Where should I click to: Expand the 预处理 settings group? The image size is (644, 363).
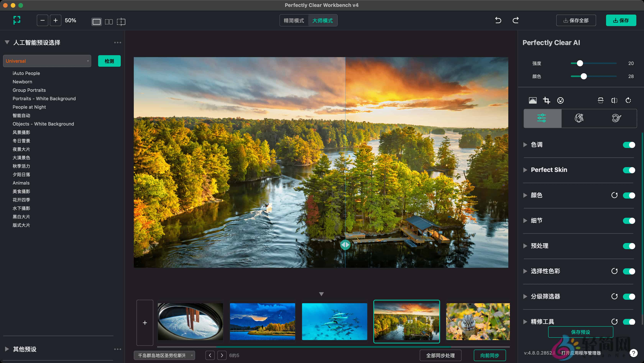525,246
